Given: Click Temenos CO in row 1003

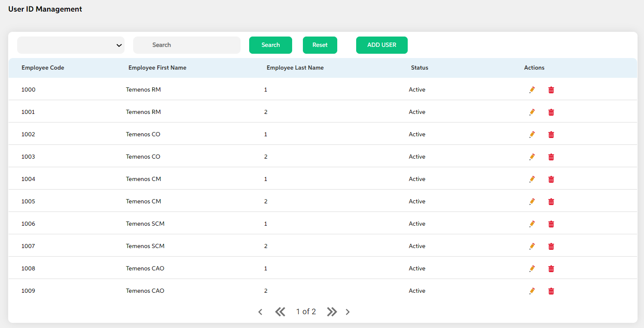Looking at the screenshot, I should pyautogui.click(x=143, y=156).
